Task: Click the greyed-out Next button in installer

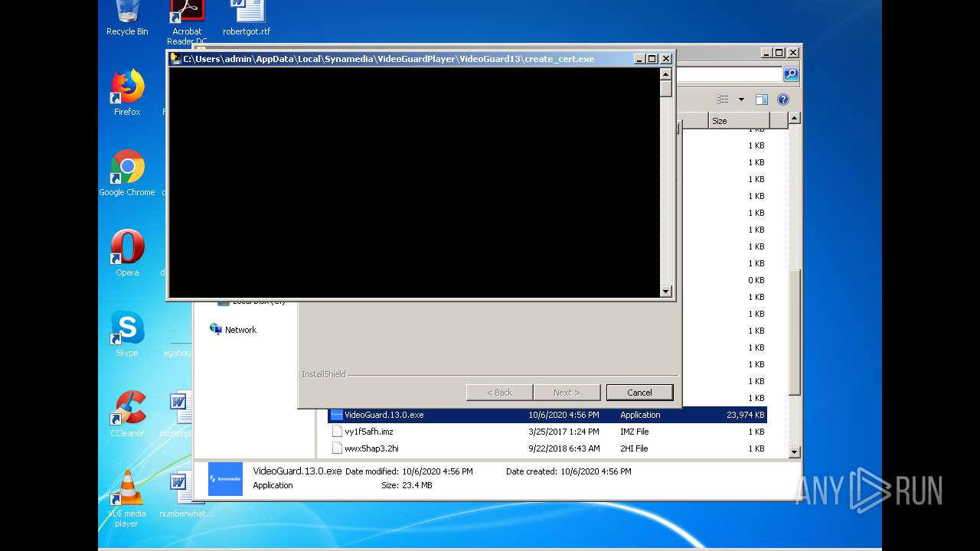Action: click(567, 393)
